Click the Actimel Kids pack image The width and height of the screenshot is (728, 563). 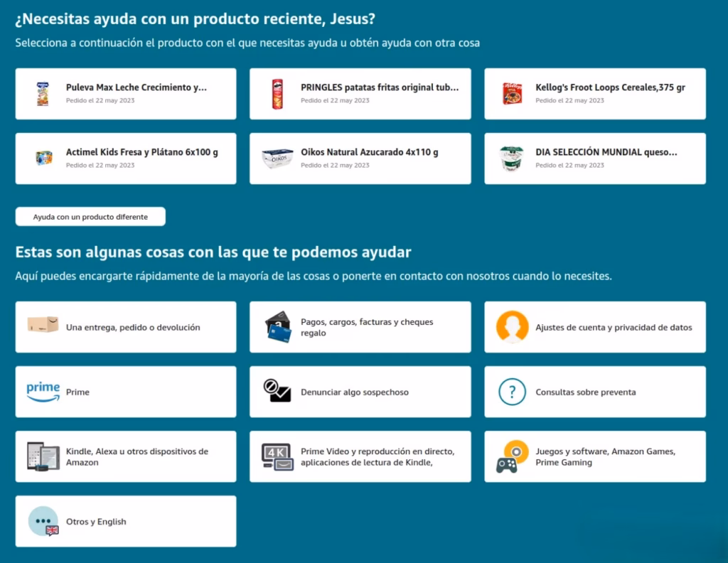coord(43,159)
